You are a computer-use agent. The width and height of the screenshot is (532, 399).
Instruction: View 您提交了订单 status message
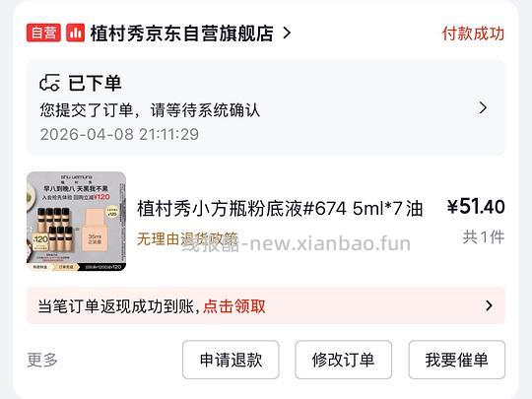[150, 110]
